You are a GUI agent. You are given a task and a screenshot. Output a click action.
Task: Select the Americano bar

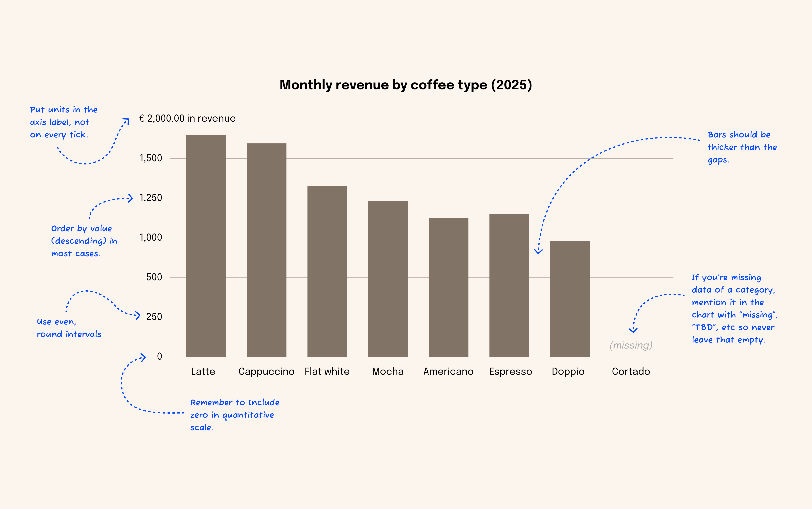coord(448,287)
